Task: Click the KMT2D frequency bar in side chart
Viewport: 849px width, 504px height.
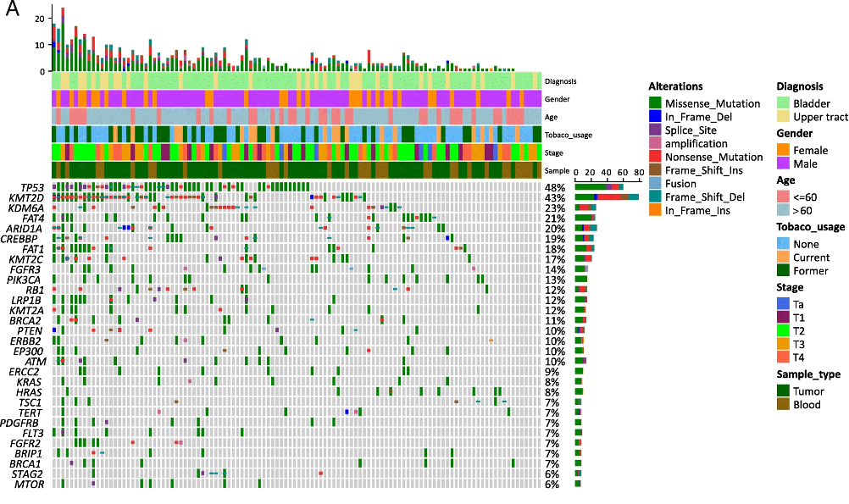Action: coord(607,197)
